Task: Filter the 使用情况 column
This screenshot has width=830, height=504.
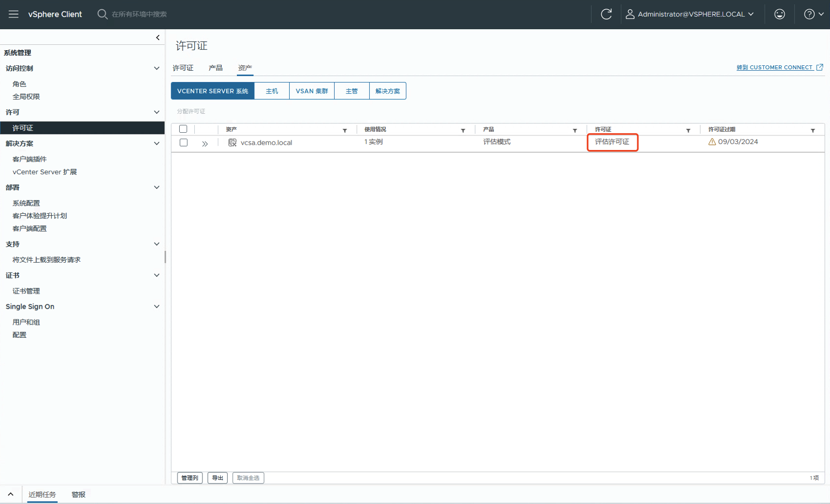Action: coord(463,131)
